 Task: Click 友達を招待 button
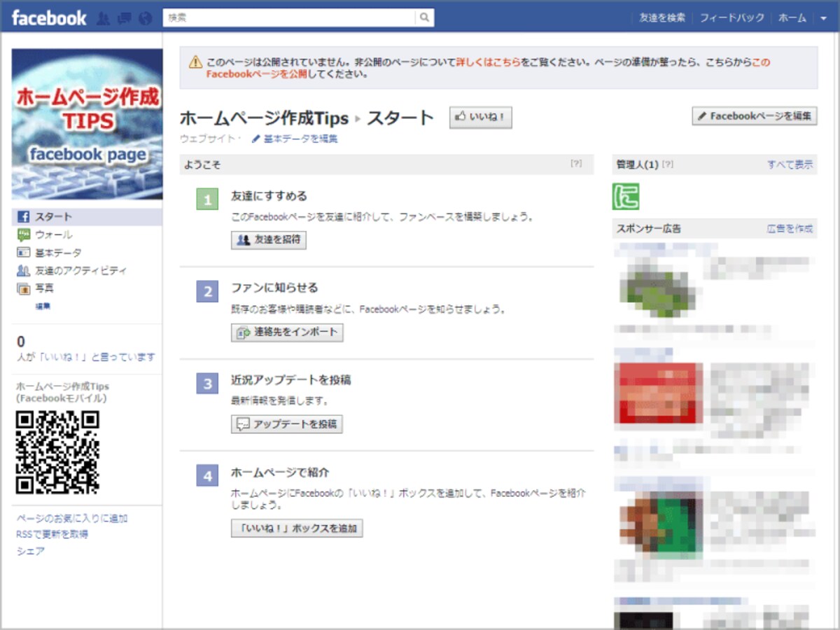pos(269,239)
